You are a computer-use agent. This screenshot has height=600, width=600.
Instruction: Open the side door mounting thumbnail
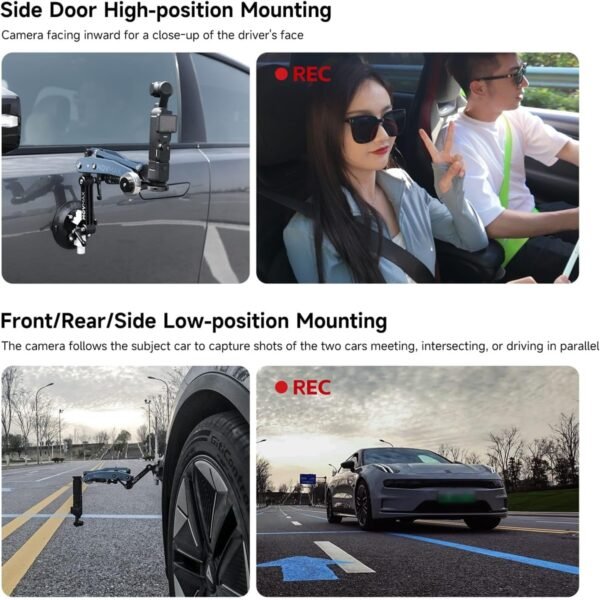pos(126,168)
